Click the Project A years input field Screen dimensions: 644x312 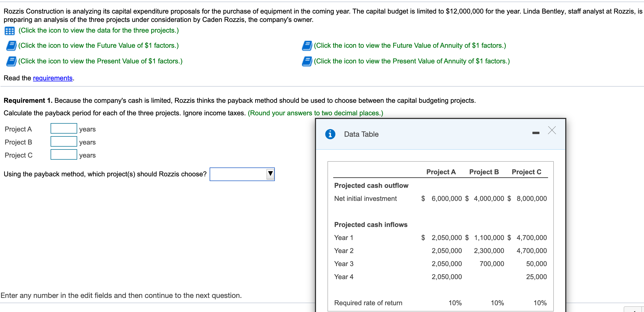[x=64, y=129]
